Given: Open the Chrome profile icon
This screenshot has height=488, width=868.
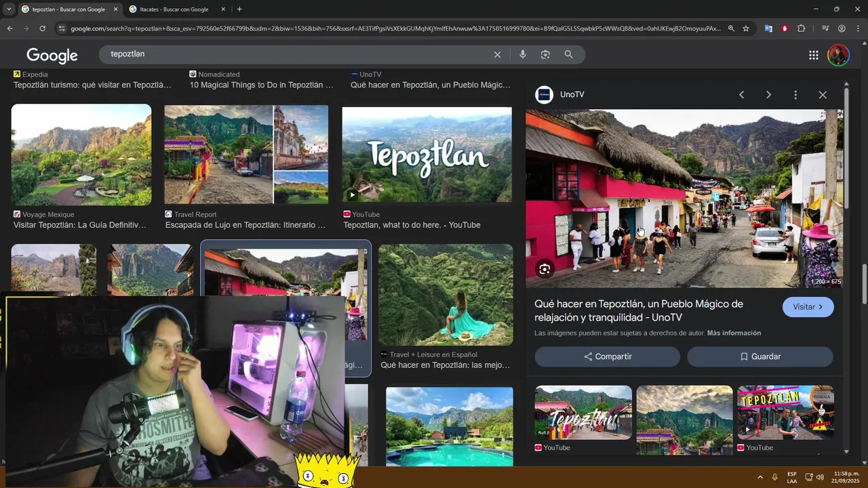Looking at the screenshot, I should coord(842,28).
